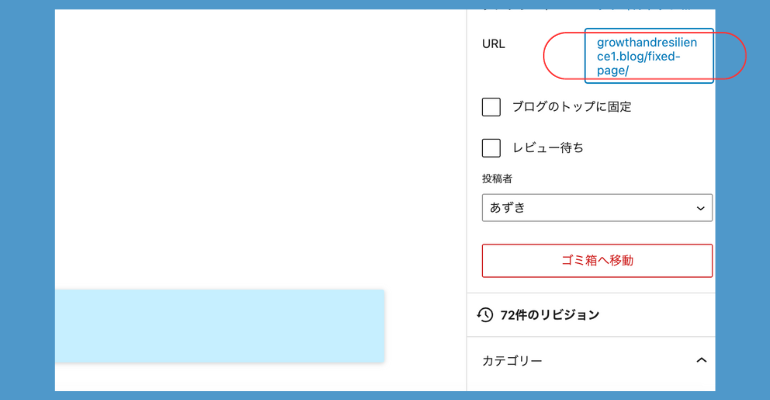
Task: Open the growthandresilience1.blog/fixed-page/ URL link
Action: click(648, 56)
